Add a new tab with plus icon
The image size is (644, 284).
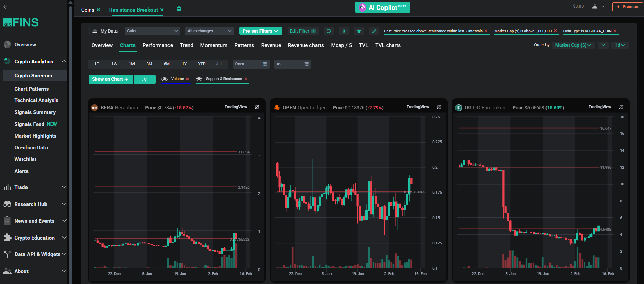[179, 9]
